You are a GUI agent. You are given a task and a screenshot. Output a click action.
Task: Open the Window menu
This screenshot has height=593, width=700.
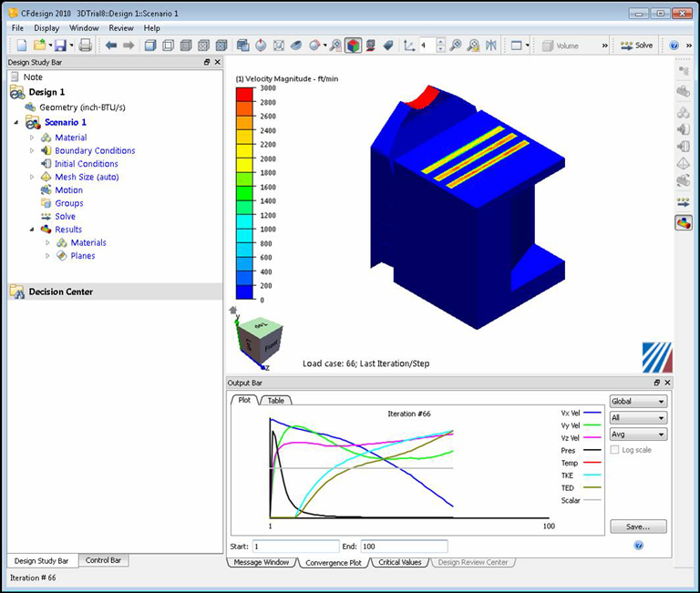click(x=84, y=28)
